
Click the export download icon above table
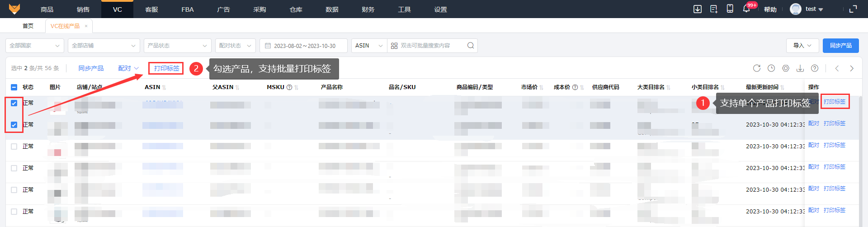800,68
